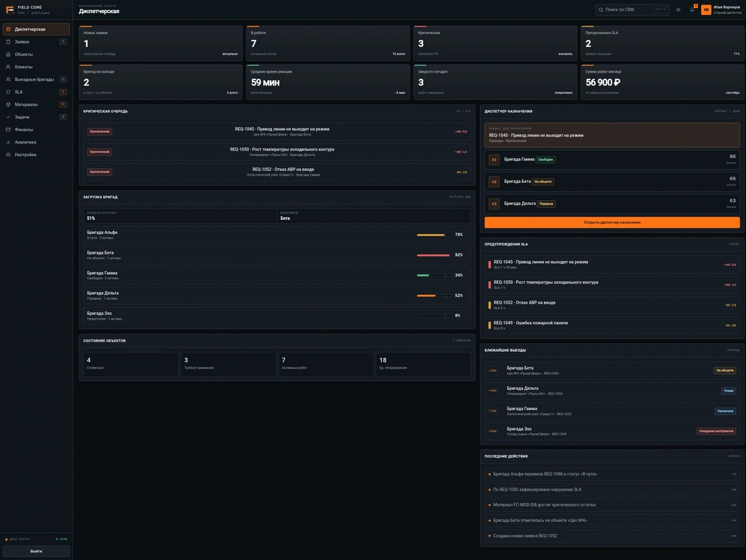Open SLA via its shield icon

point(8,92)
